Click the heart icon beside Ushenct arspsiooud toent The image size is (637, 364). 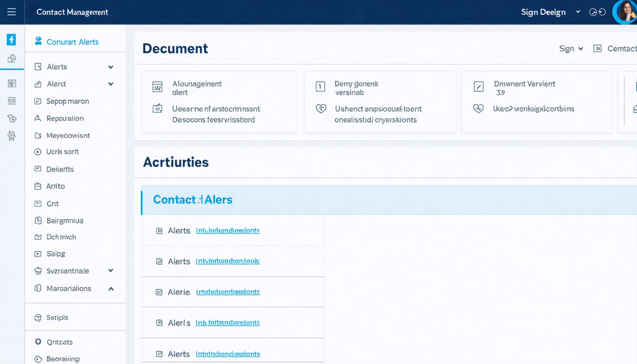pos(321,109)
